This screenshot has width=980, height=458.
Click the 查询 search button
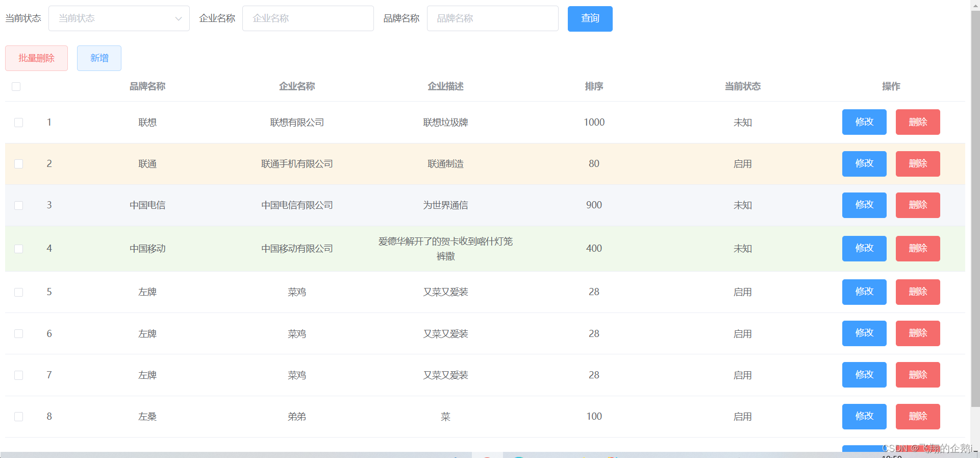click(x=590, y=18)
